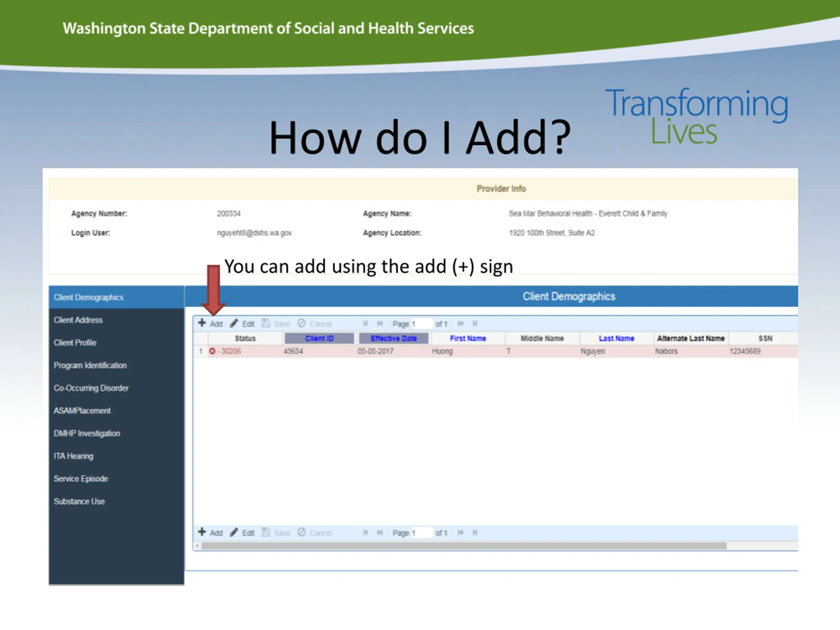840x630 pixels.
Task: Open DMHP Investigation in sidebar
Action: pyautogui.click(x=116, y=433)
